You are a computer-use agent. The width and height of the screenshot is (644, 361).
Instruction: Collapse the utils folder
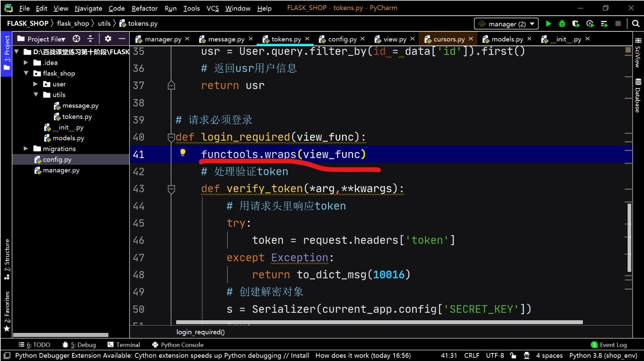click(36, 94)
